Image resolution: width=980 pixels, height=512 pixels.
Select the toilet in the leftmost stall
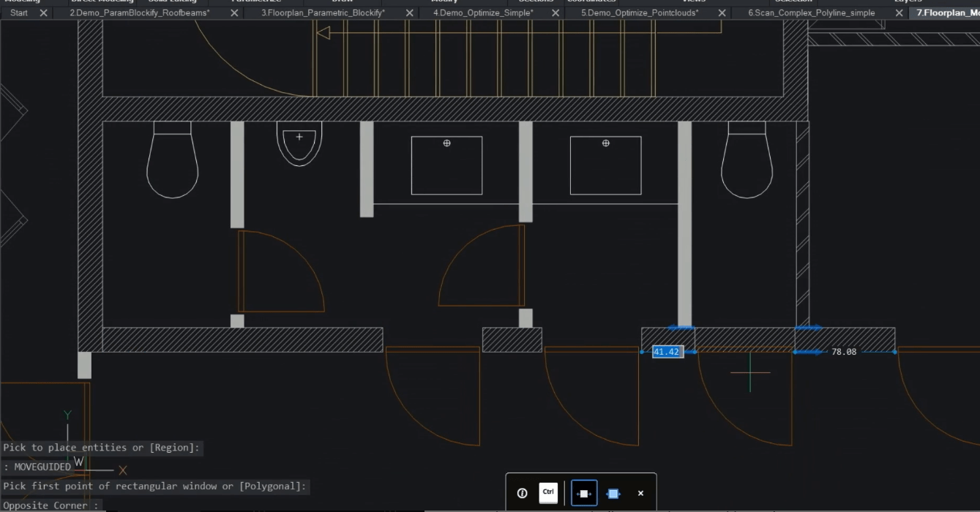tap(173, 159)
